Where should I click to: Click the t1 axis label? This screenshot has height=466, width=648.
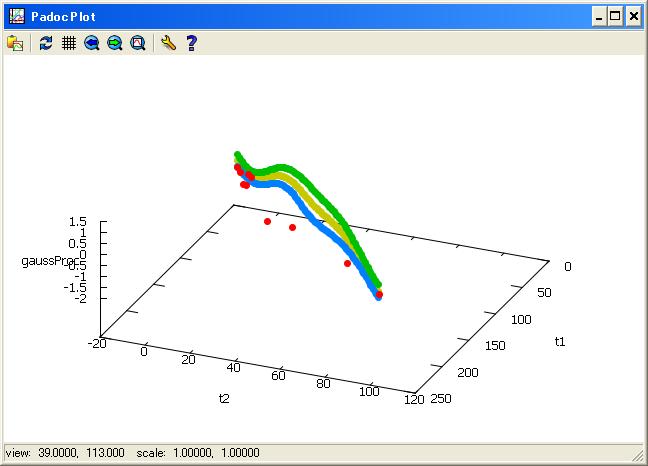(x=561, y=342)
